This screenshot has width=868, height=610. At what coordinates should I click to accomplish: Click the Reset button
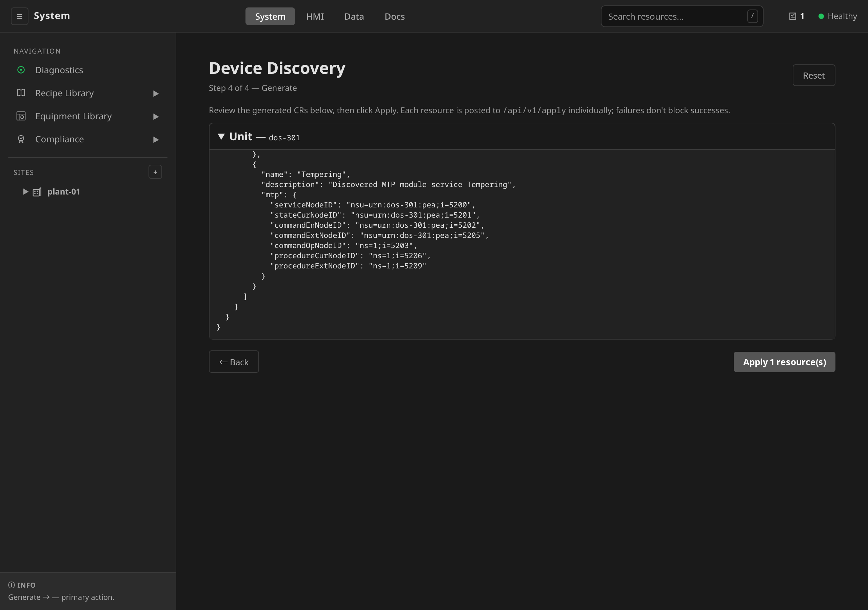[813, 75]
